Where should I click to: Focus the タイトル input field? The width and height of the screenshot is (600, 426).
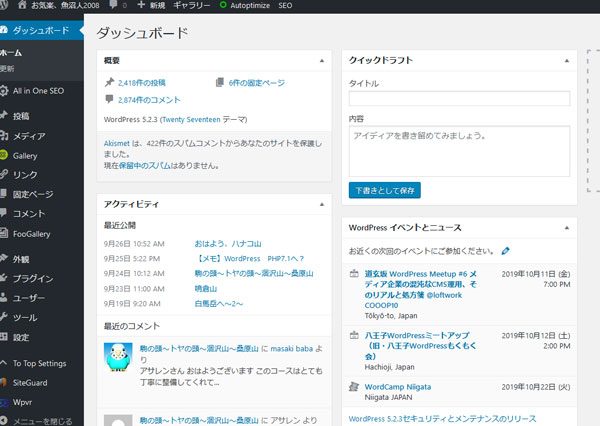click(459, 99)
